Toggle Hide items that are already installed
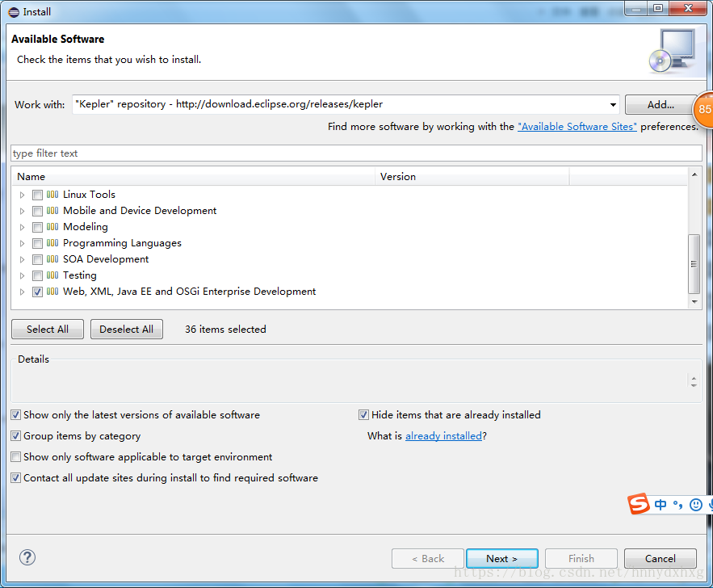 pyautogui.click(x=364, y=414)
